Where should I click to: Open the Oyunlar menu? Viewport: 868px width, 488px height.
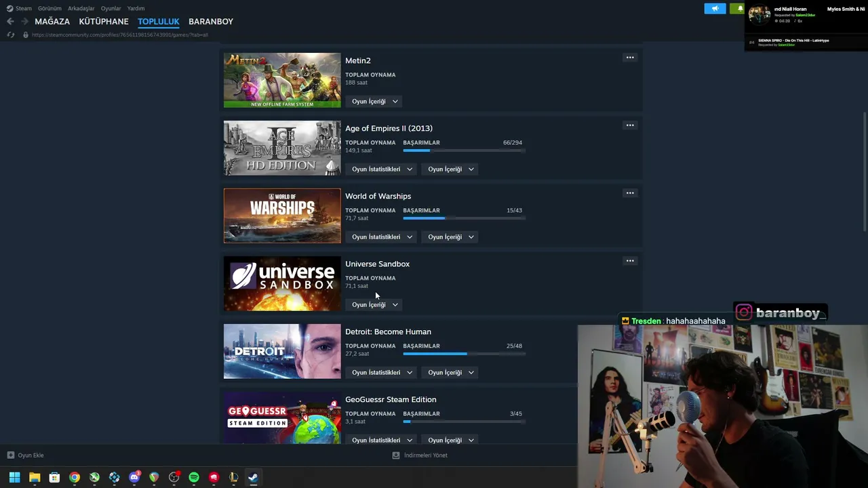pyautogui.click(x=111, y=8)
